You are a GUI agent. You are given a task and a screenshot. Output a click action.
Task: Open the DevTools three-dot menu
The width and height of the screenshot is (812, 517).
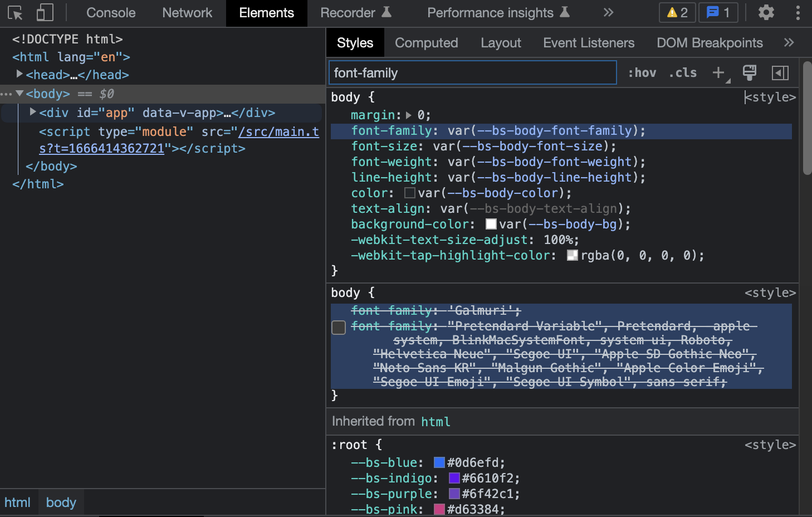click(x=798, y=12)
